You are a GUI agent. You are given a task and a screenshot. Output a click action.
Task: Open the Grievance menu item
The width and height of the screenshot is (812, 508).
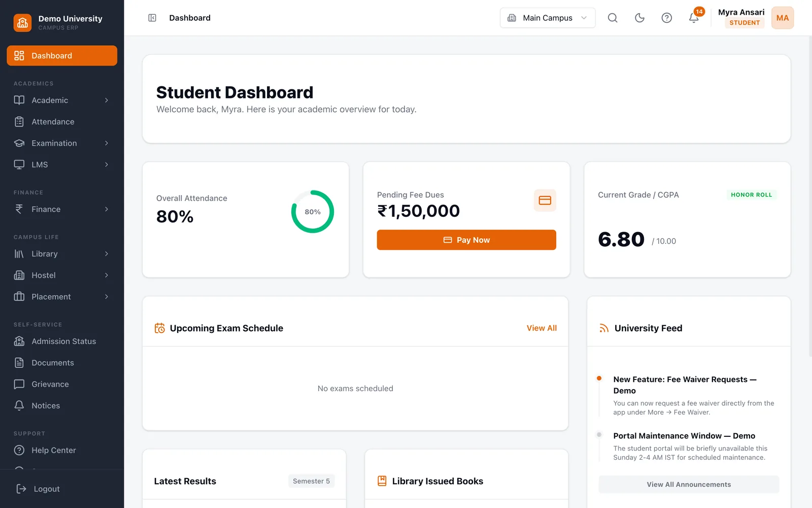tap(62, 384)
